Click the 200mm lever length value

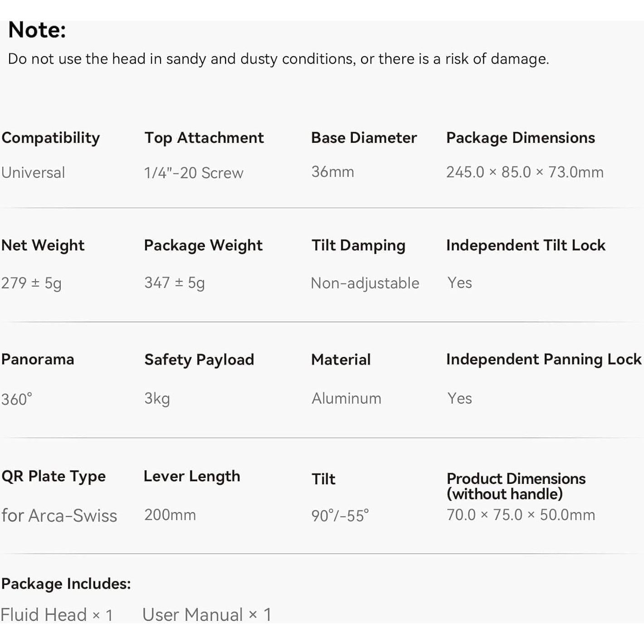(170, 515)
